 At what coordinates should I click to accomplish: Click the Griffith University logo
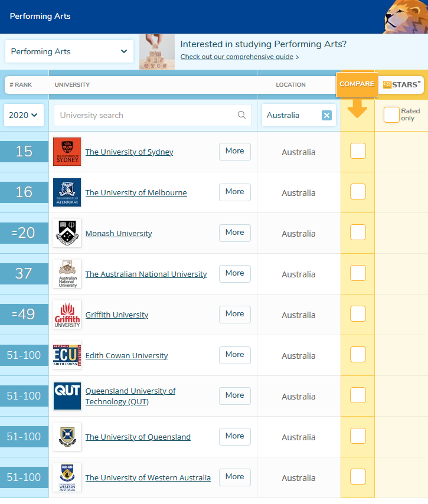pos(67,315)
